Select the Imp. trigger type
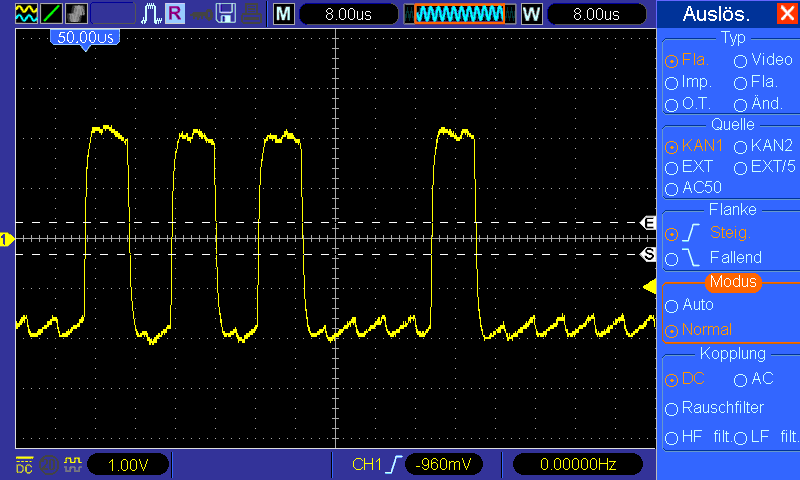Viewport: 800px width, 480px height. tap(688, 82)
